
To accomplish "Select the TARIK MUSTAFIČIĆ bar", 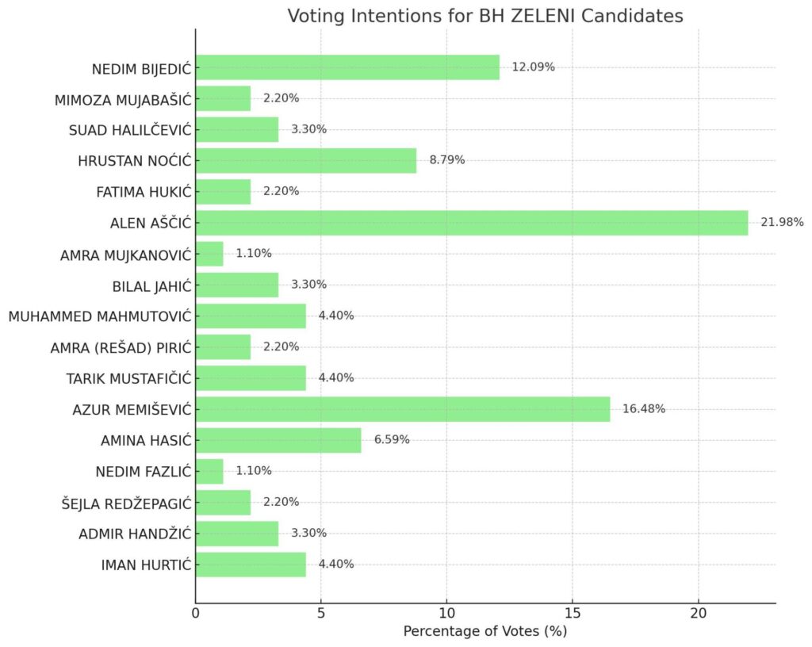I will pyautogui.click(x=251, y=378).
